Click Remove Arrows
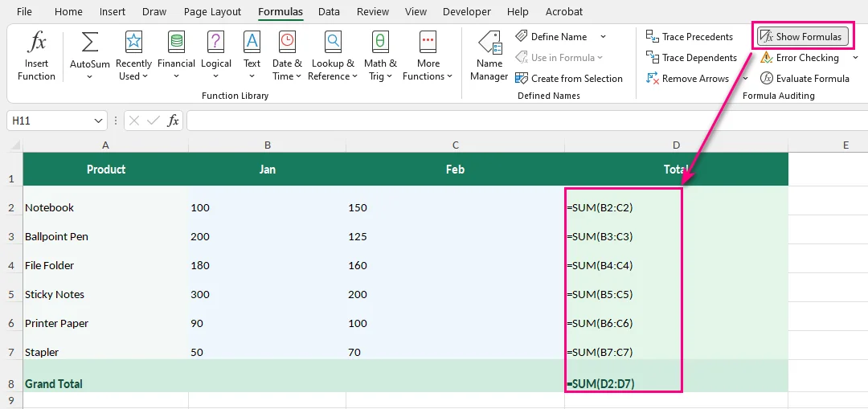 point(687,79)
